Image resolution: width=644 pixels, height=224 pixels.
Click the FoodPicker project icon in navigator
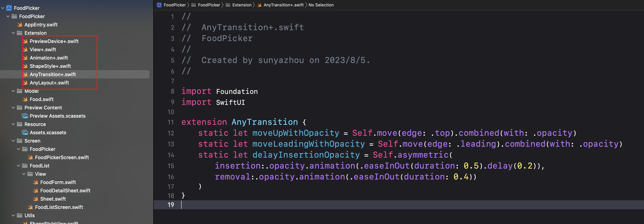click(x=9, y=8)
